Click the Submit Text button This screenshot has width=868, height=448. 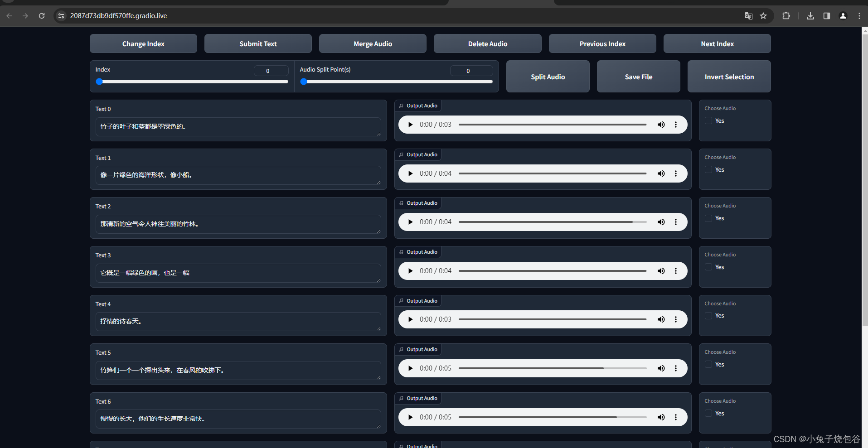click(258, 43)
